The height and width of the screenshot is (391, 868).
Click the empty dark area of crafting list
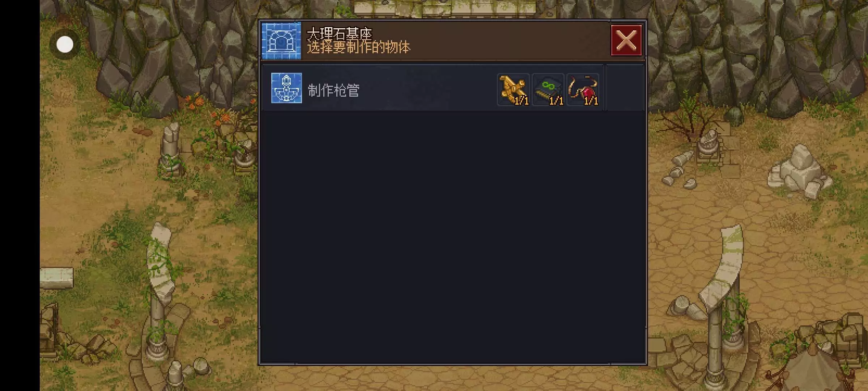[x=453, y=237]
